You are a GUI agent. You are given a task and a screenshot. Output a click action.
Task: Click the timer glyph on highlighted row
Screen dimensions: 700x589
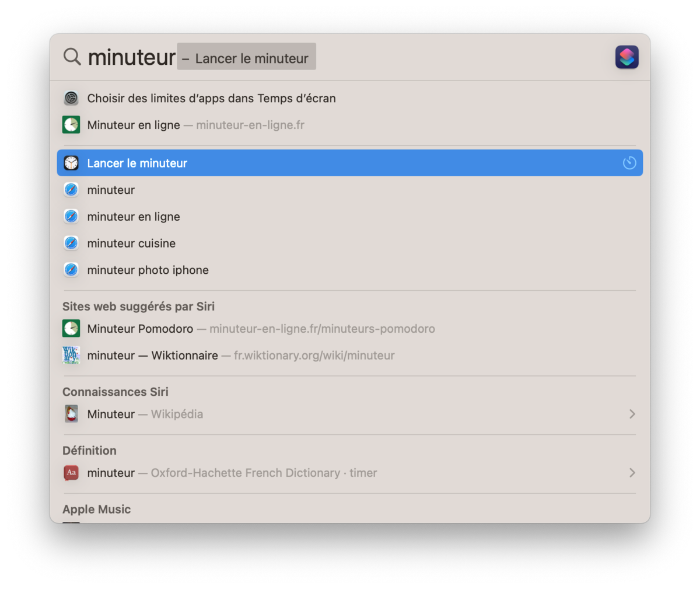tap(629, 163)
